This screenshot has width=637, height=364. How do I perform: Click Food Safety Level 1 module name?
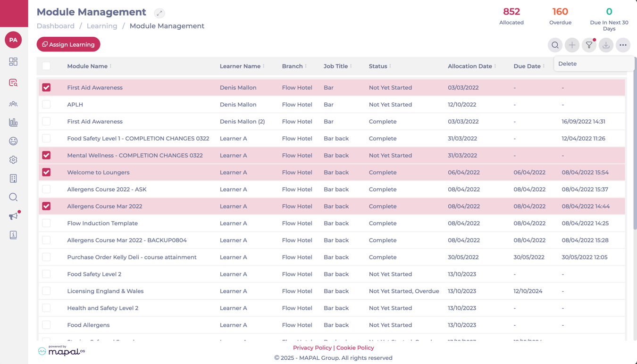138,138
